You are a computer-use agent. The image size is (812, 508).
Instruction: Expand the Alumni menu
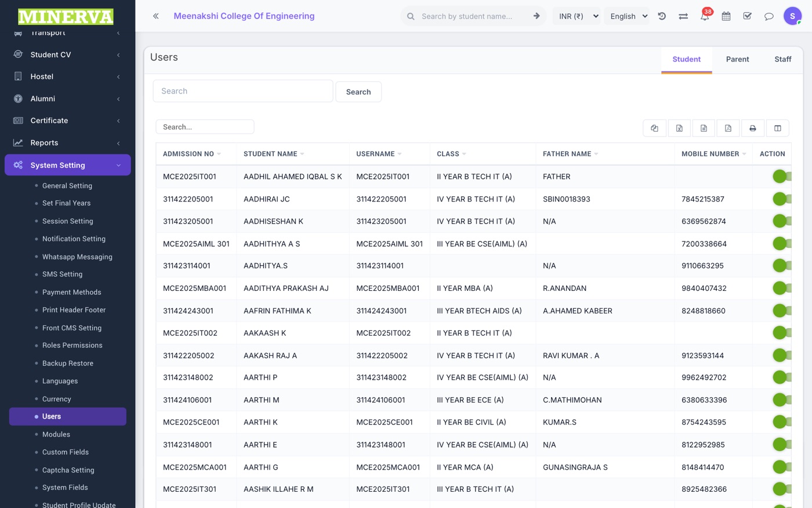tap(118, 99)
